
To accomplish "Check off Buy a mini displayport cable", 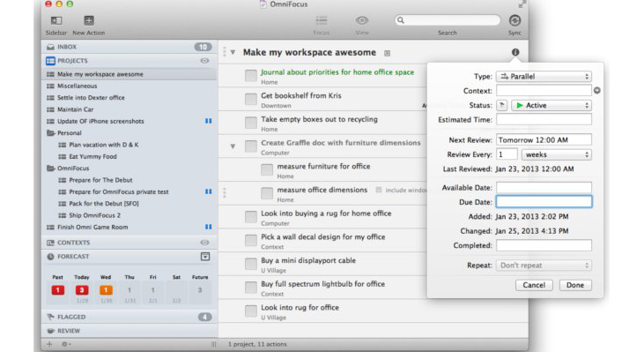I will tap(250, 264).
